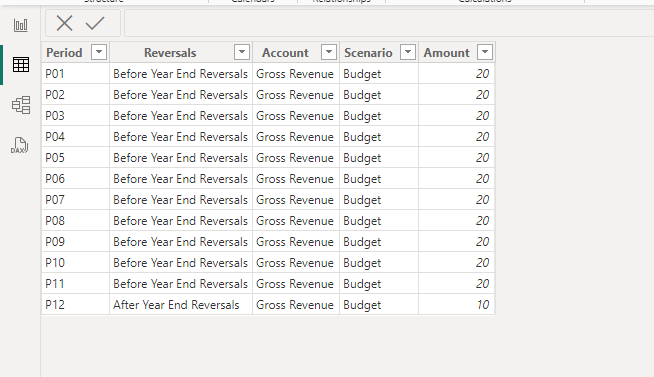Click Before Year End Reversals in row P06

tap(181, 178)
